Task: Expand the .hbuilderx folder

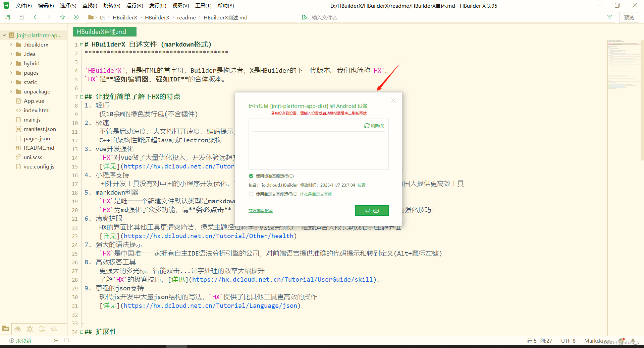Action: pos(11,45)
